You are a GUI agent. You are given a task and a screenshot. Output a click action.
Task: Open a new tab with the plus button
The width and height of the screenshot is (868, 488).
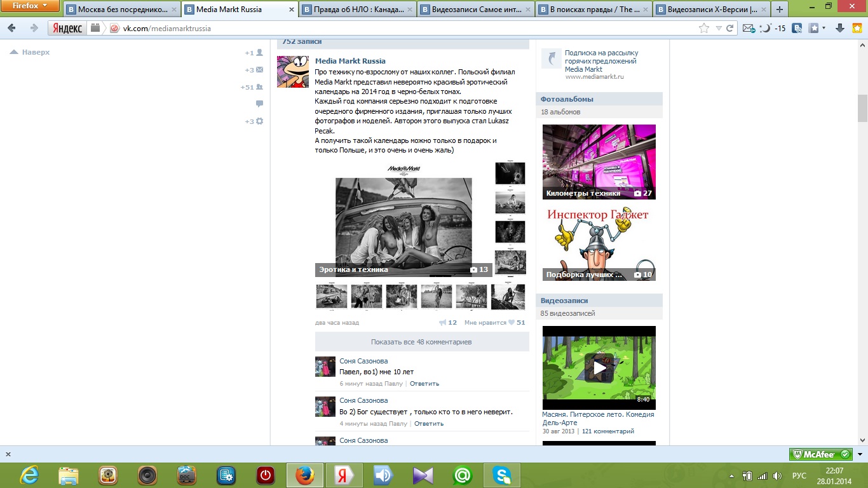(x=780, y=10)
